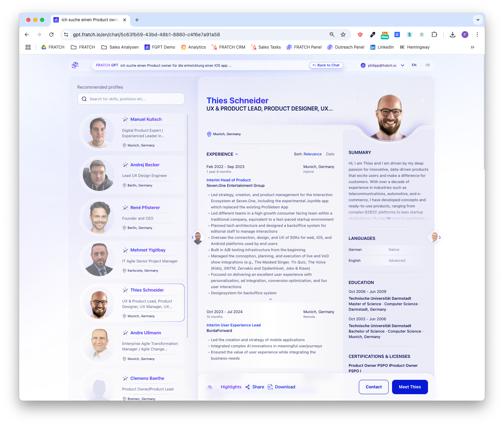Image resolution: width=504 pixels, height=426 pixels.
Task: Click the FRATCH logo icon in header
Action: pos(75,65)
